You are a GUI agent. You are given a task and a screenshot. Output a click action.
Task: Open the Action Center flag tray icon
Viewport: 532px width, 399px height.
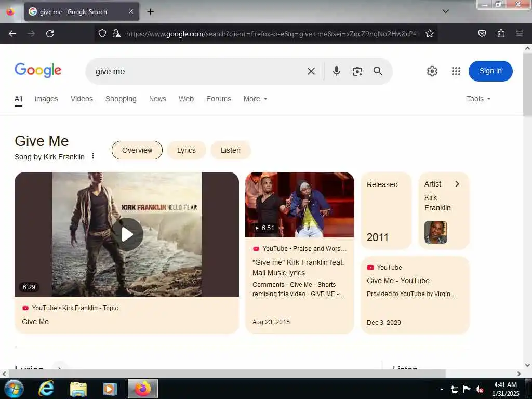467,389
